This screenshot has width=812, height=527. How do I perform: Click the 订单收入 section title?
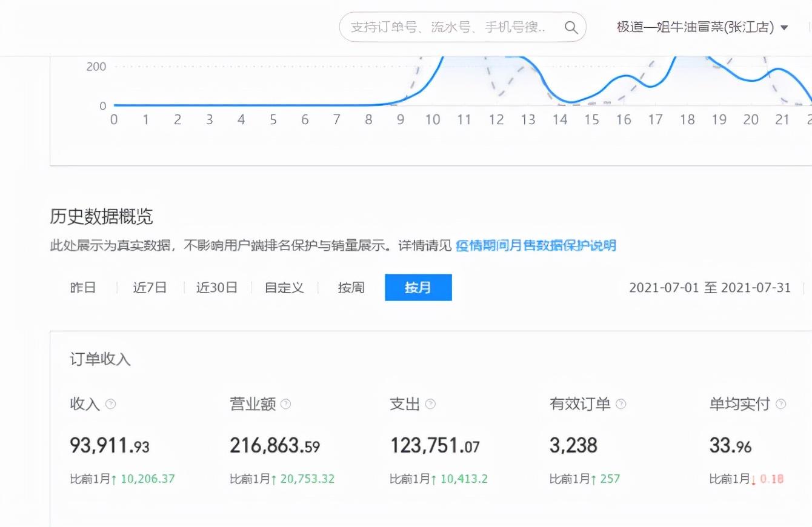point(100,359)
